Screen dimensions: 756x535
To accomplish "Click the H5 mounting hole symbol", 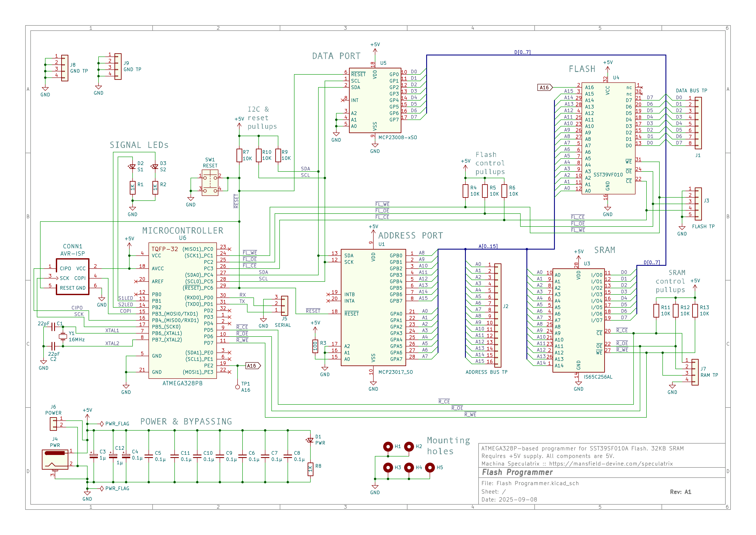I will tap(430, 467).
